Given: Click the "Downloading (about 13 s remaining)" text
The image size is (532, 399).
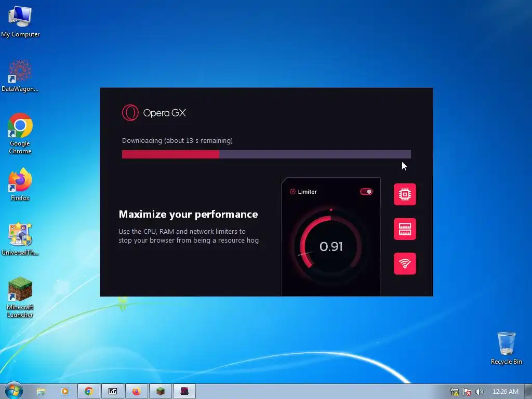Looking at the screenshot, I should pyautogui.click(x=178, y=140).
